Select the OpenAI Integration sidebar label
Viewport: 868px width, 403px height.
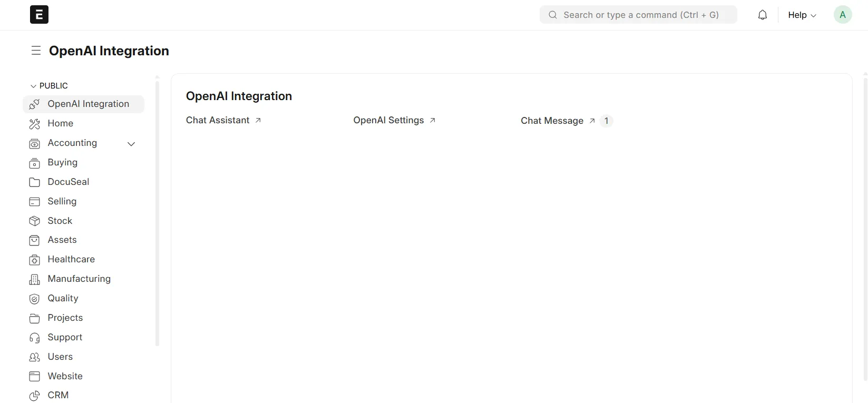coord(89,104)
